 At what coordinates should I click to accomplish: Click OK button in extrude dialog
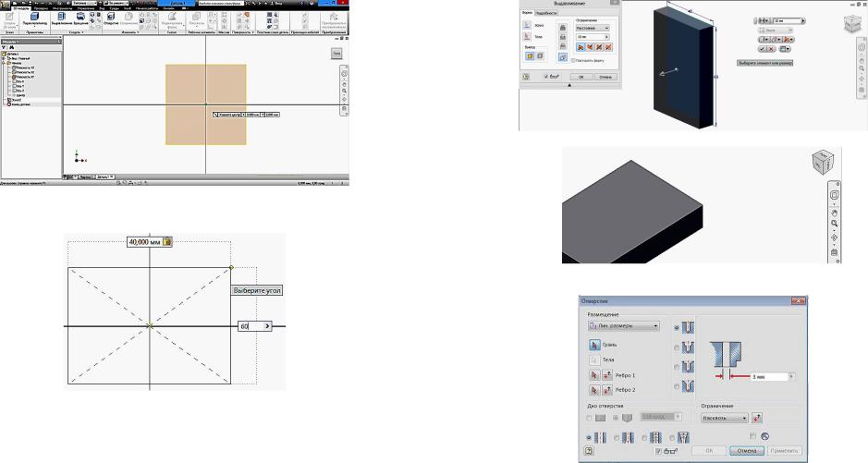(581, 77)
